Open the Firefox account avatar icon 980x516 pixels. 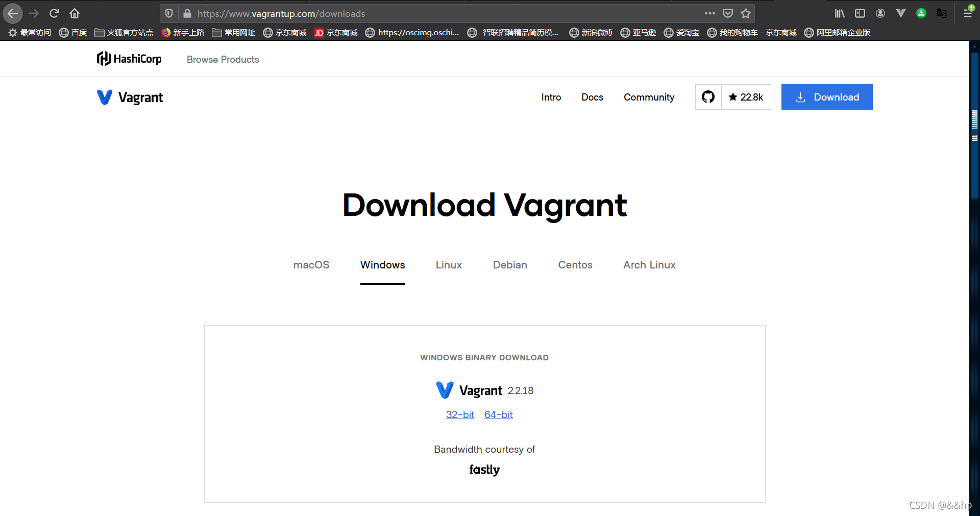[x=880, y=13]
